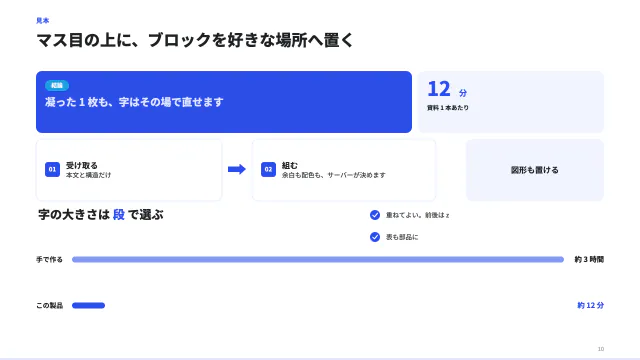Click the slide title マス目の上に
This screenshot has width=640, height=360.
pyautogui.click(x=195, y=40)
